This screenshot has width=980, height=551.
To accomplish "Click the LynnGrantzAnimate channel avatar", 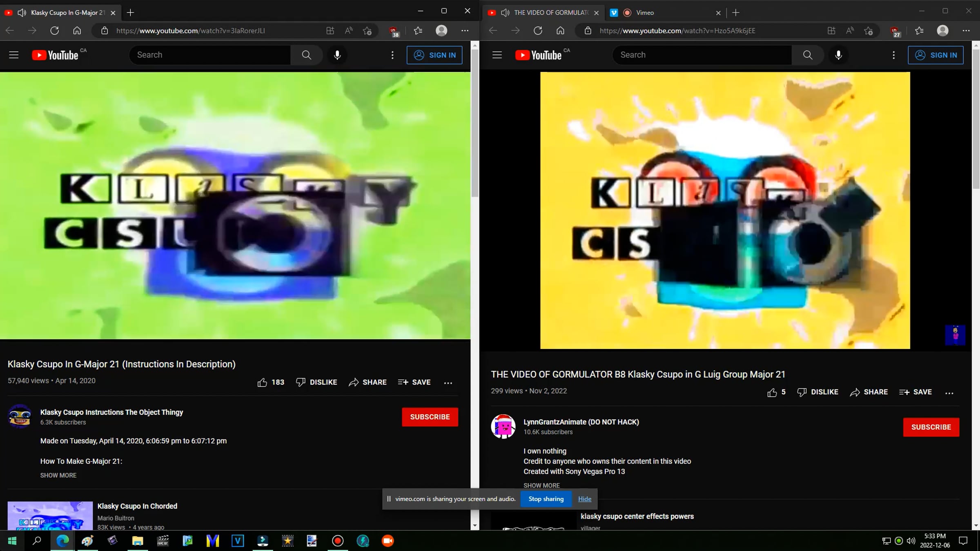I will click(503, 427).
